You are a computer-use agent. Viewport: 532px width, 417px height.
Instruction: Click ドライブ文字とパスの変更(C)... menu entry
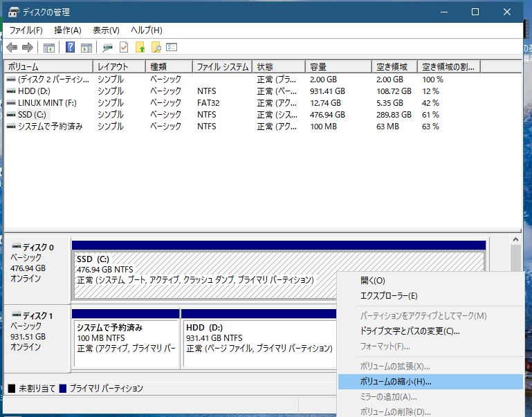point(410,331)
